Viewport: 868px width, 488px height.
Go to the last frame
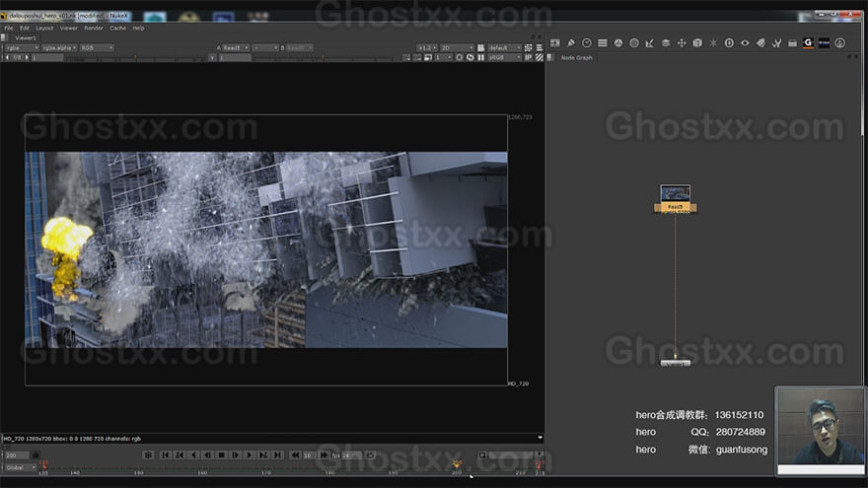pyautogui.click(x=277, y=454)
